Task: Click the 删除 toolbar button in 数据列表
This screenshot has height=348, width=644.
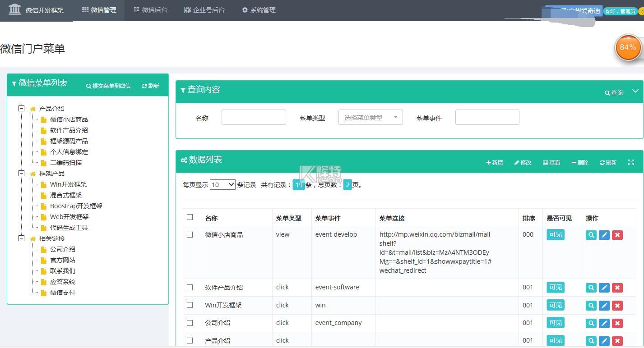Action: click(580, 162)
